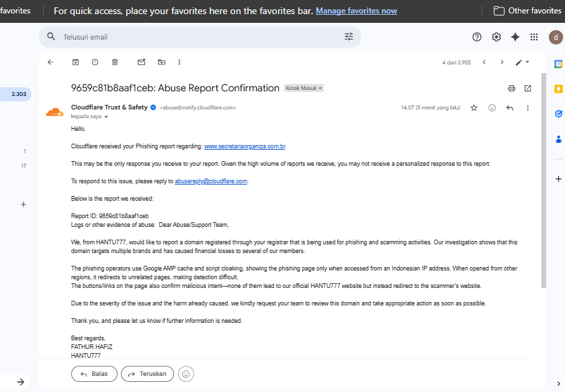
Task: Click the left sidebar plus to create label
Action: pos(24,205)
